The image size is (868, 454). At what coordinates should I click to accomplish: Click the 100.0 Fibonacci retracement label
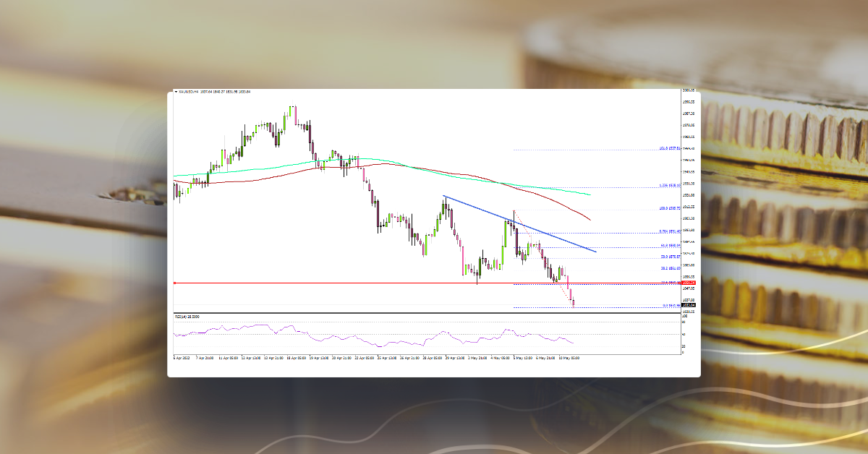point(669,208)
